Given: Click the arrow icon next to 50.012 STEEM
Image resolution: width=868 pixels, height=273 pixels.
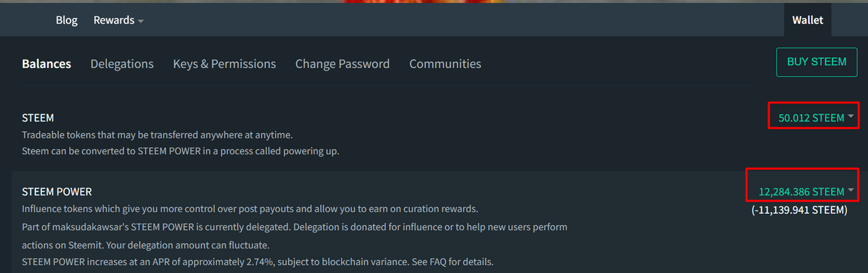Looking at the screenshot, I should [x=850, y=116].
